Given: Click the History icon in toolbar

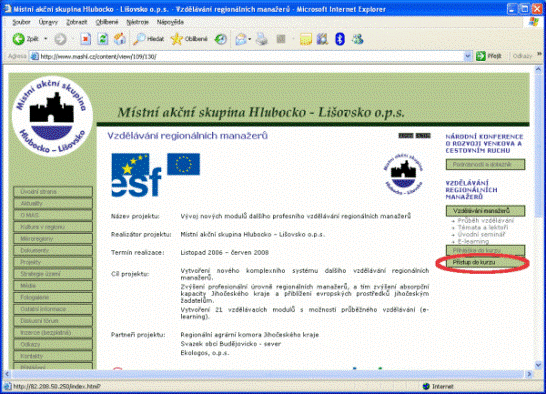Looking at the screenshot, I should pos(220,39).
